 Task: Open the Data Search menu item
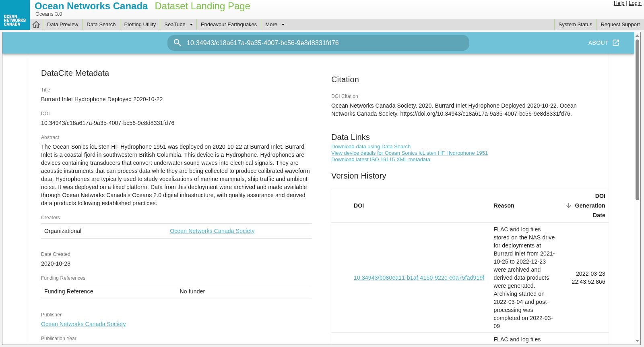pos(101,25)
